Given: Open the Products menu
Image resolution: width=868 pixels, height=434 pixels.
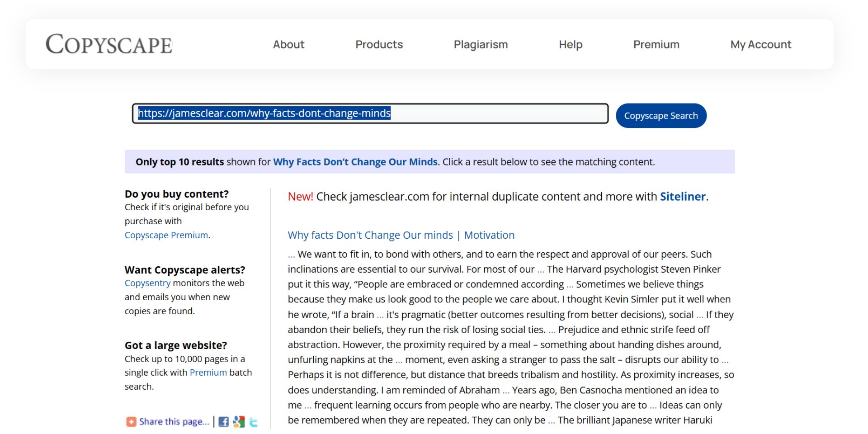Looking at the screenshot, I should coord(379,44).
